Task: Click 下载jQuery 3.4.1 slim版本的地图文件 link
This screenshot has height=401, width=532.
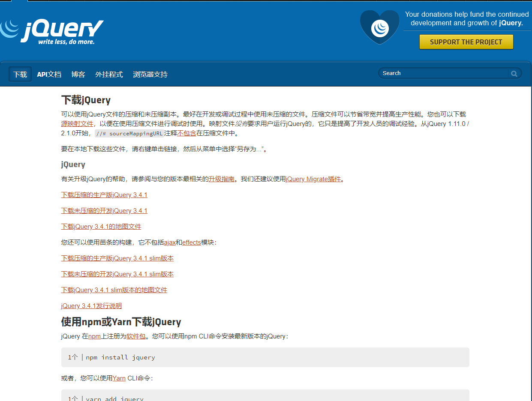Action: 114,290
